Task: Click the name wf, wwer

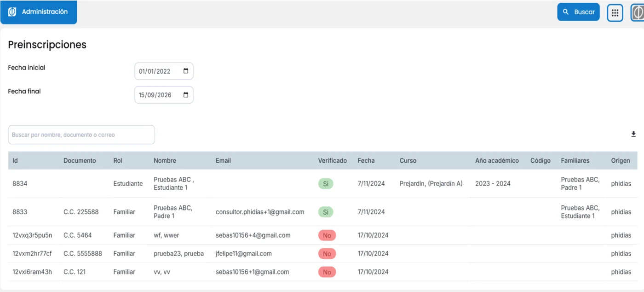Action: [167, 235]
